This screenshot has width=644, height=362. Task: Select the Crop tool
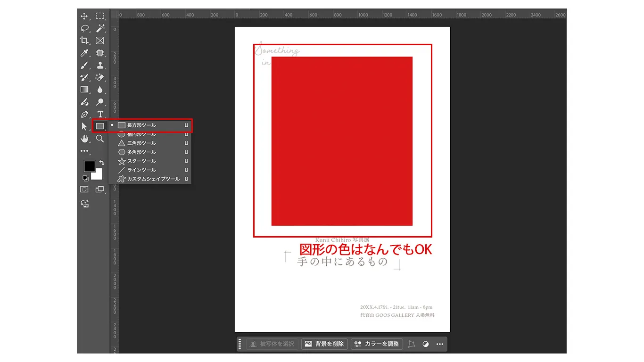pyautogui.click(x=84, y=41)
